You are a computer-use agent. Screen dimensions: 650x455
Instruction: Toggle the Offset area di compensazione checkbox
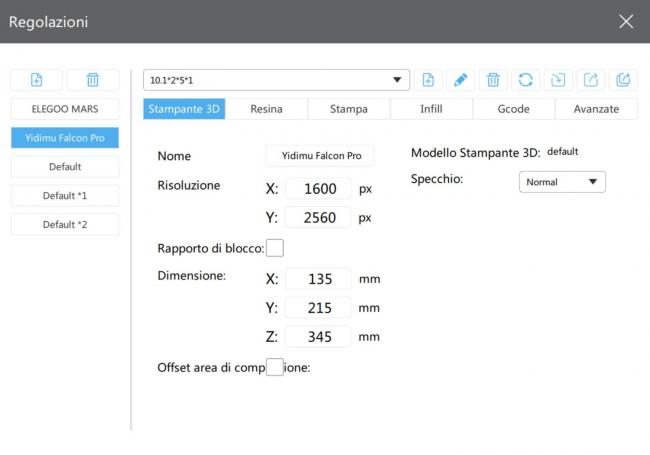[275, 367]
